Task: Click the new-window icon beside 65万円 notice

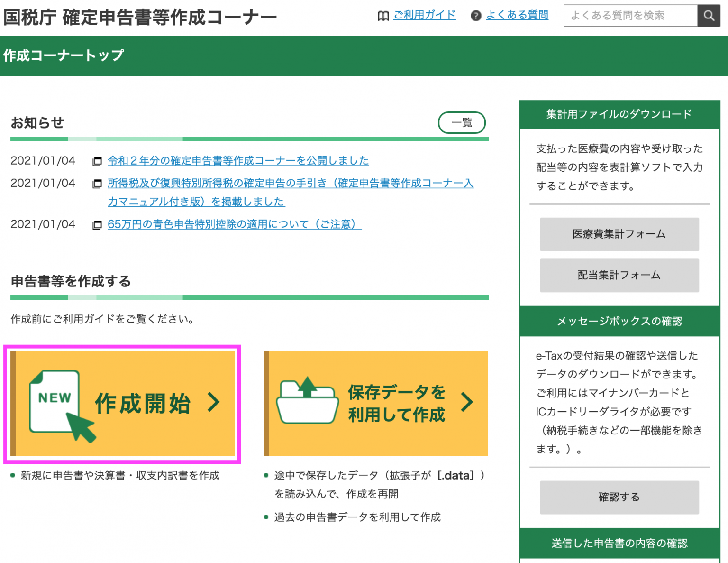Action: (97, 225)
